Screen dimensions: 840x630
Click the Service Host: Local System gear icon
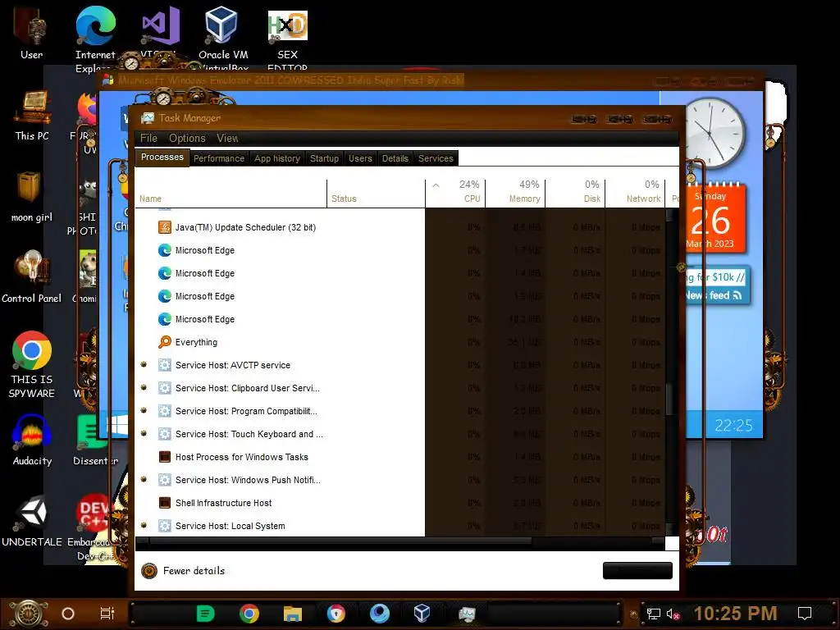(x=164, y=526)
